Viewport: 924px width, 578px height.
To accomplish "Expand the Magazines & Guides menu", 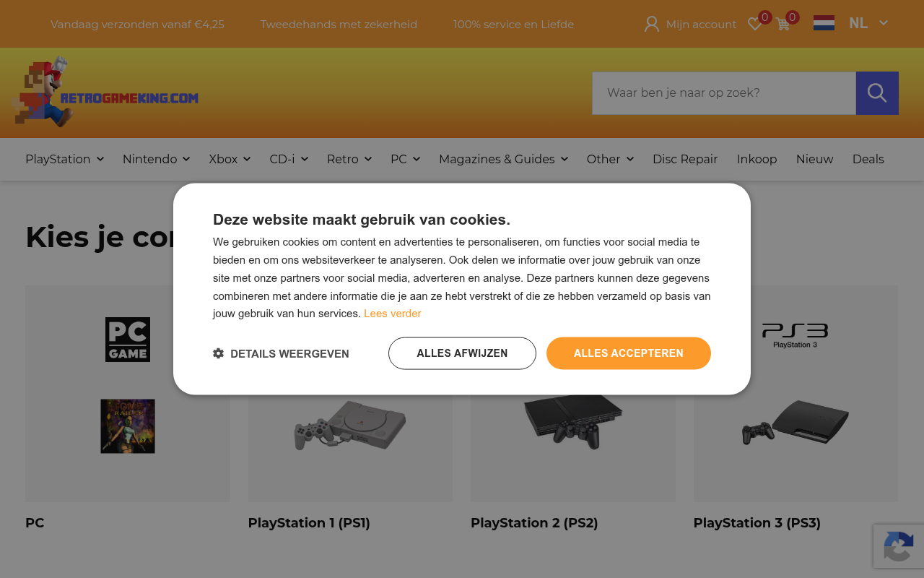I will click(x=503, y=159).
